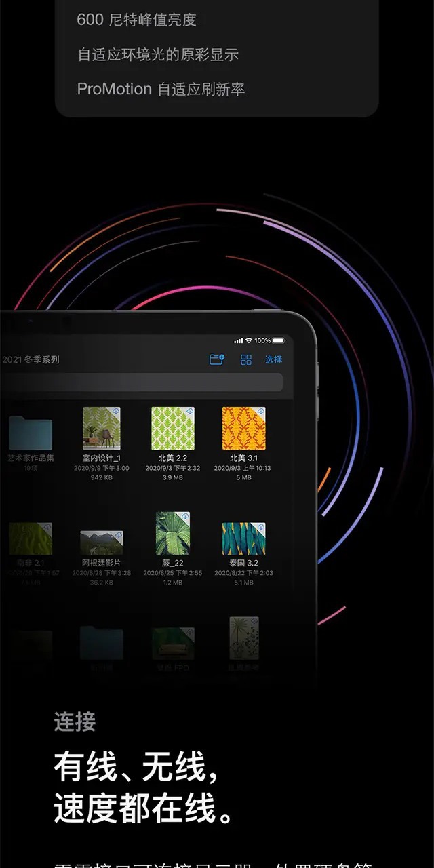Click the 36.2 KB file size
The height and width of the screenshot is (868, 434).
click(101, 583)
